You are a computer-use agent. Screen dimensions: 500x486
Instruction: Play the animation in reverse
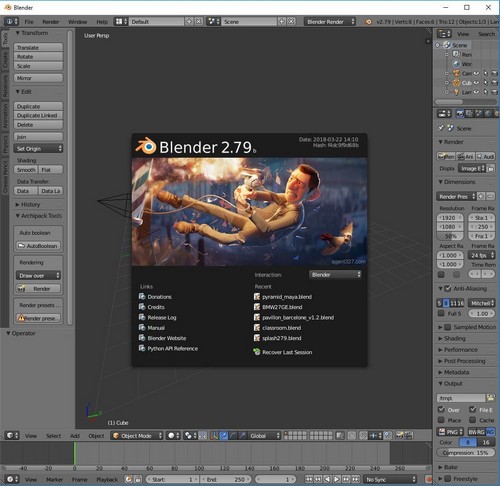pyautogui.click(x=328, y=479)
